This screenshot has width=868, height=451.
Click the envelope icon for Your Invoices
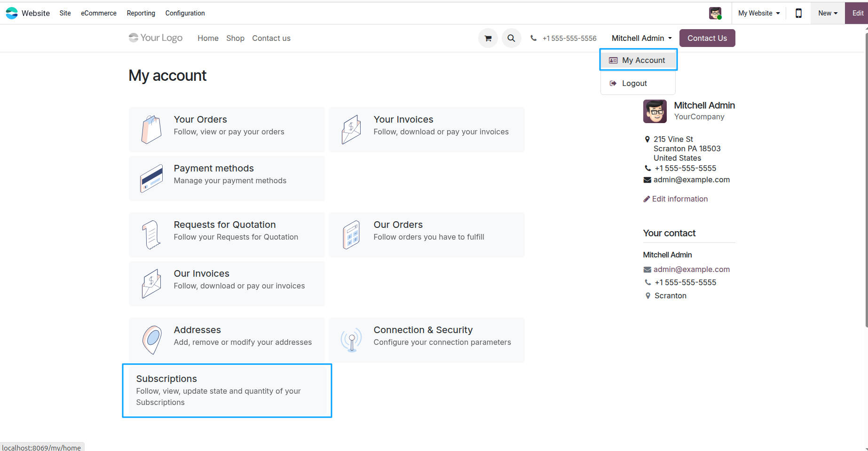(351, 129)
